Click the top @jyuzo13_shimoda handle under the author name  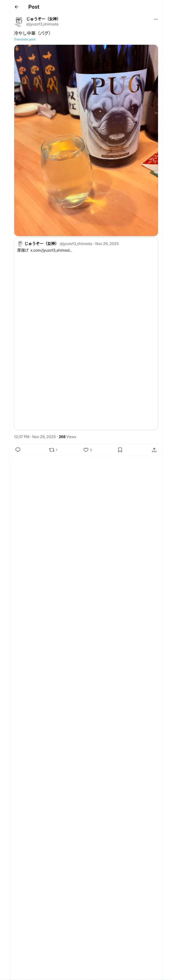click(42, 24)
